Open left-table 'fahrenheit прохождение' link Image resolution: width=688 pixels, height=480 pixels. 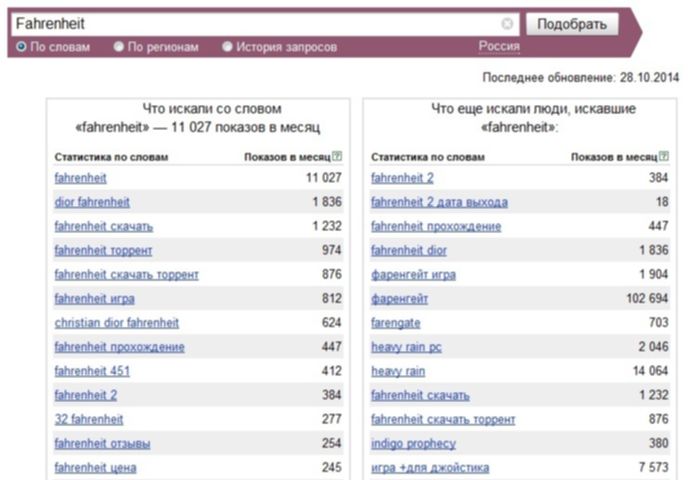pyautogui.click(x=119, y=347)
